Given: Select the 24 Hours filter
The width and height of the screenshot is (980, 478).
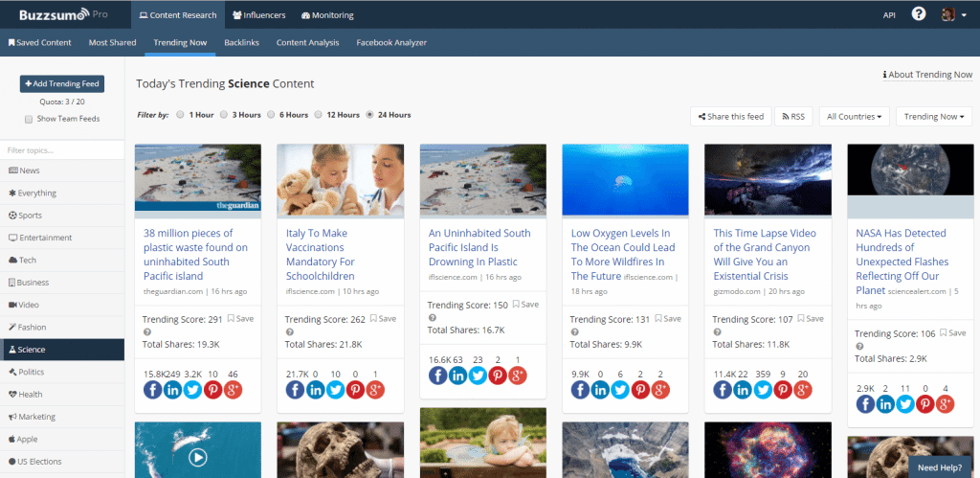Looking at the screenshot, I should click(x=369, y=115).
